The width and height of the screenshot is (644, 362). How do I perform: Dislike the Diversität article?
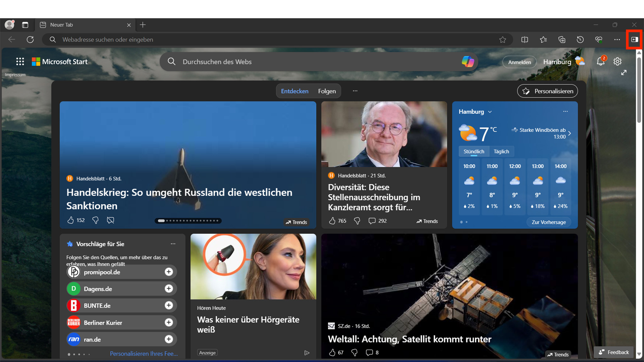(x=357, y=221)
